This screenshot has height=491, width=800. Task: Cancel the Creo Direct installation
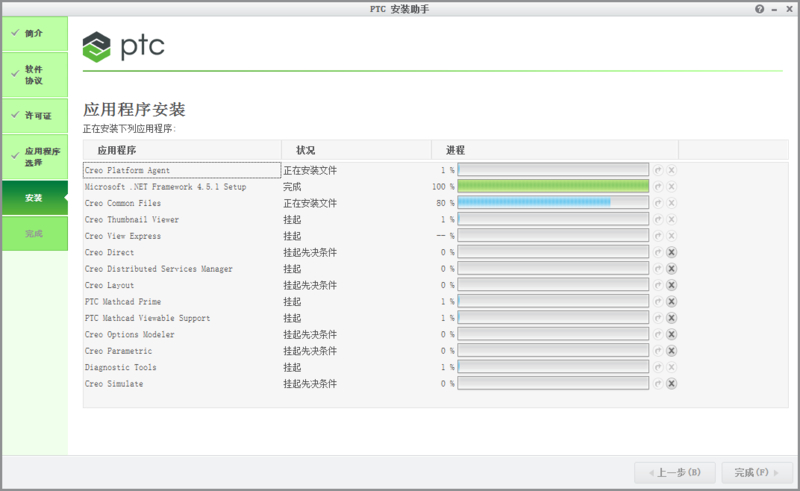click(672, 252)
